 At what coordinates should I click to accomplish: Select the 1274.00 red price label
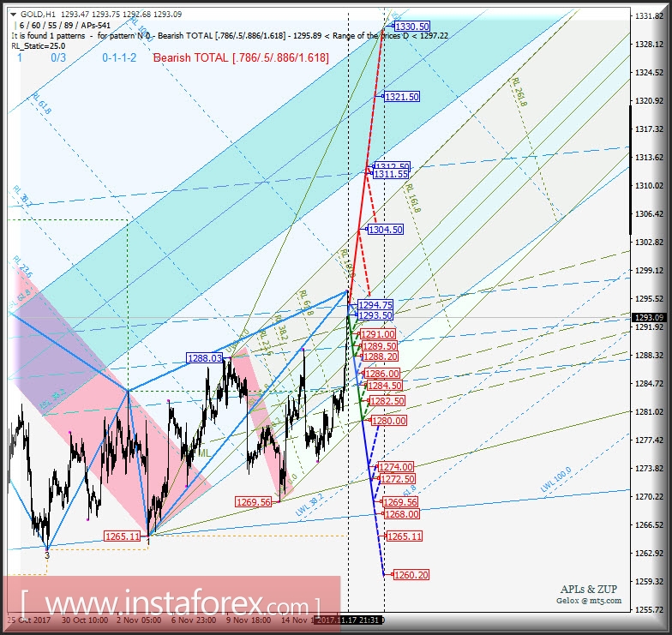[396, 467]
